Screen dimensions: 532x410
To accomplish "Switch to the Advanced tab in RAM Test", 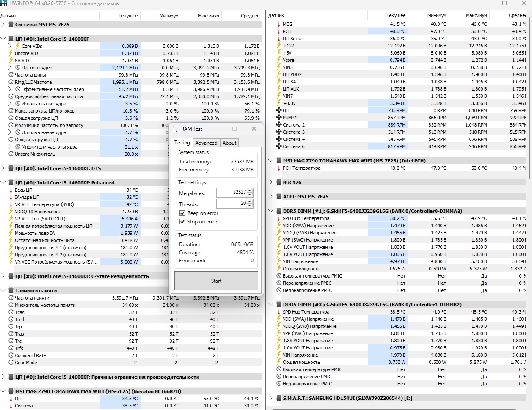I will 206,143.
